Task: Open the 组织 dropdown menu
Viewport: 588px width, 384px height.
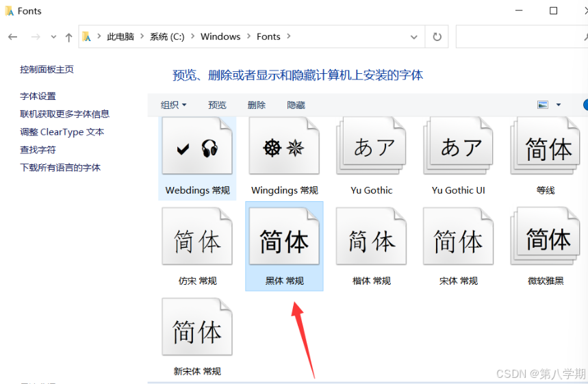Action: (x=173, y=105)
